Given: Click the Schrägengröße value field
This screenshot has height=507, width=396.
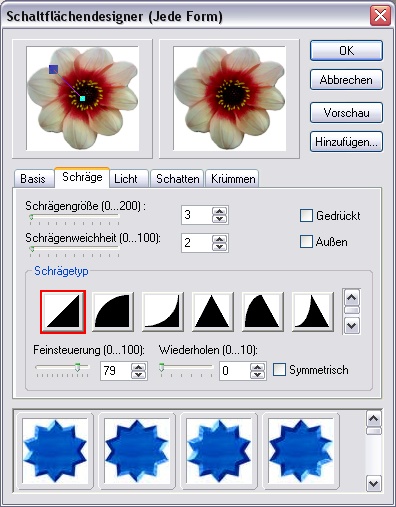Looking at the screenshot, I should [197, 215].
